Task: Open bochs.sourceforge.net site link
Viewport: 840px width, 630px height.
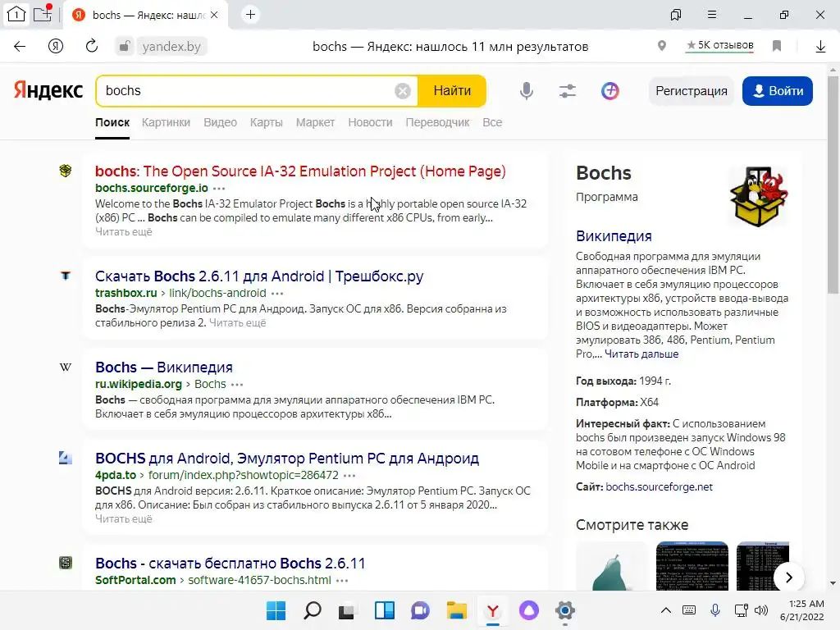Action: tap(659, 486)
